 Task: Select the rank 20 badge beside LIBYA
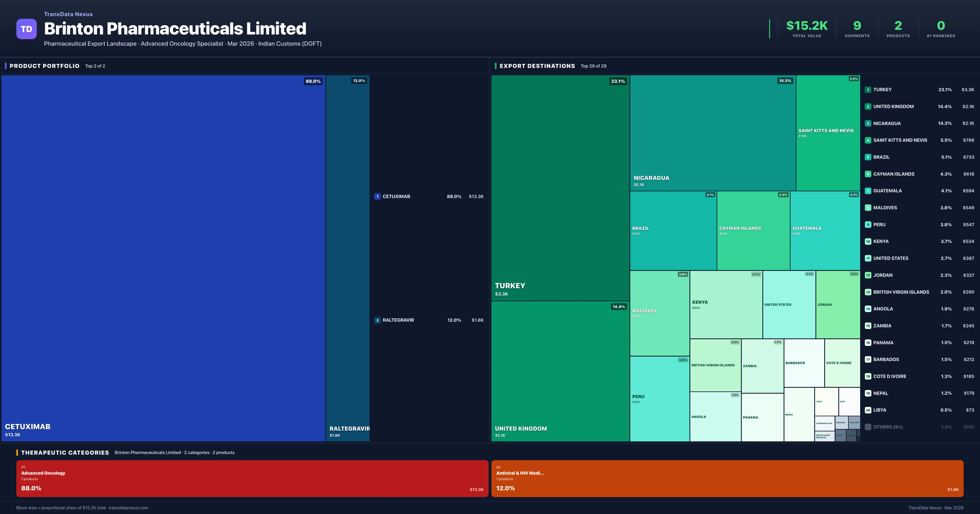(x=868, y=410)
